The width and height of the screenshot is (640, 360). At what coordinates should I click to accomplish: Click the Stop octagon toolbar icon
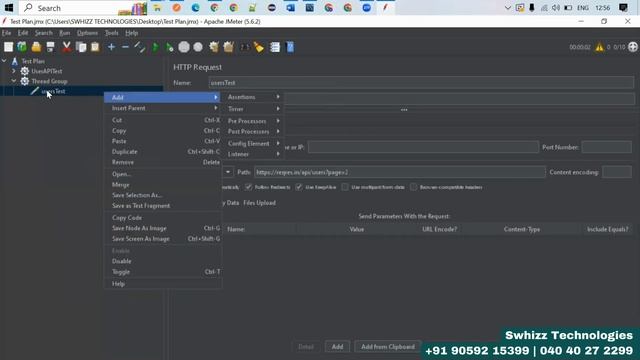click(x=184, y=47)
